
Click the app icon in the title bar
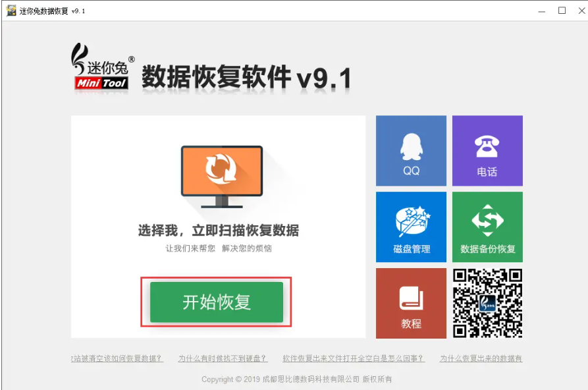pos(9,10)
